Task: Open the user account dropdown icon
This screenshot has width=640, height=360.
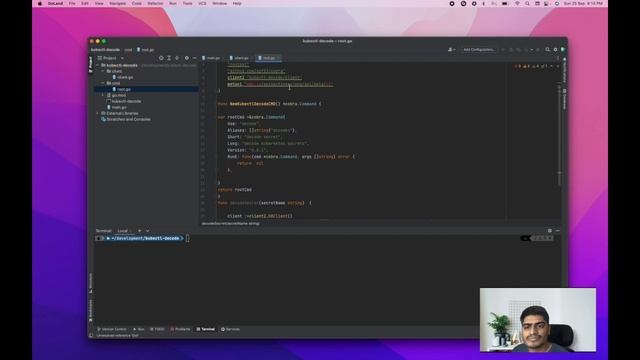Action: [451, 50]
